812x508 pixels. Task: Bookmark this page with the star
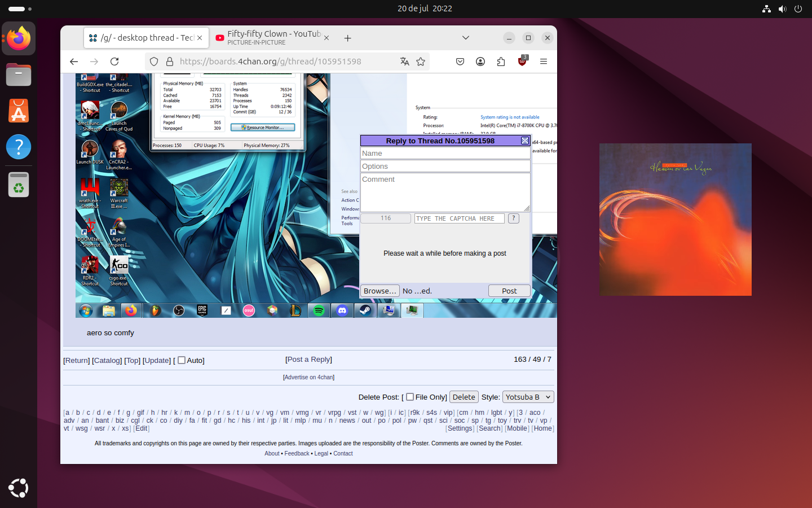pos(421,62)
